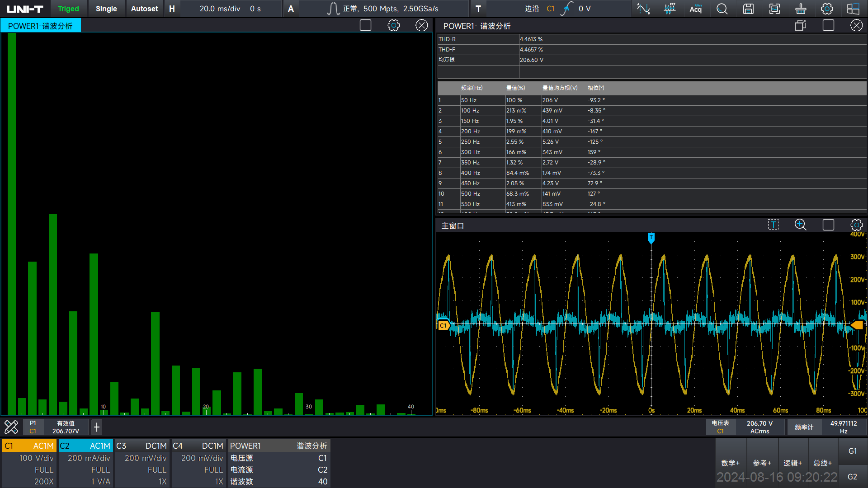Open edge trigger C1 0 V settings
868x488 pixels.
point(558,9)
